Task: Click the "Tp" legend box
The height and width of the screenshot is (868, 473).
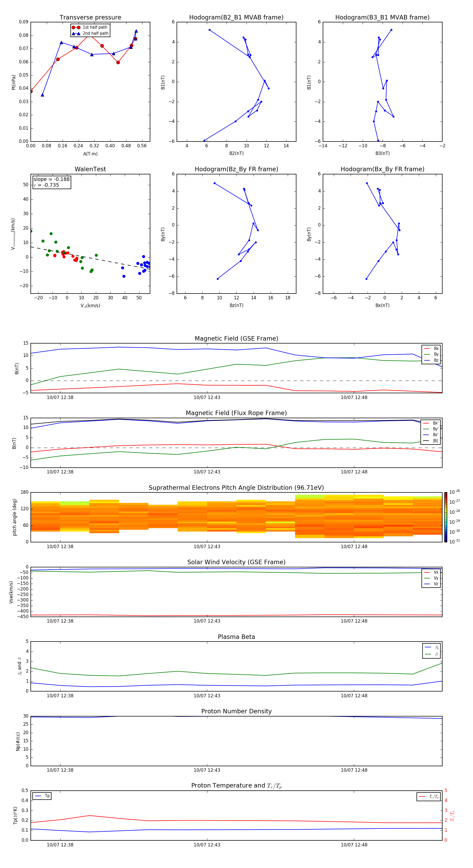Action: tap(42, 796)
